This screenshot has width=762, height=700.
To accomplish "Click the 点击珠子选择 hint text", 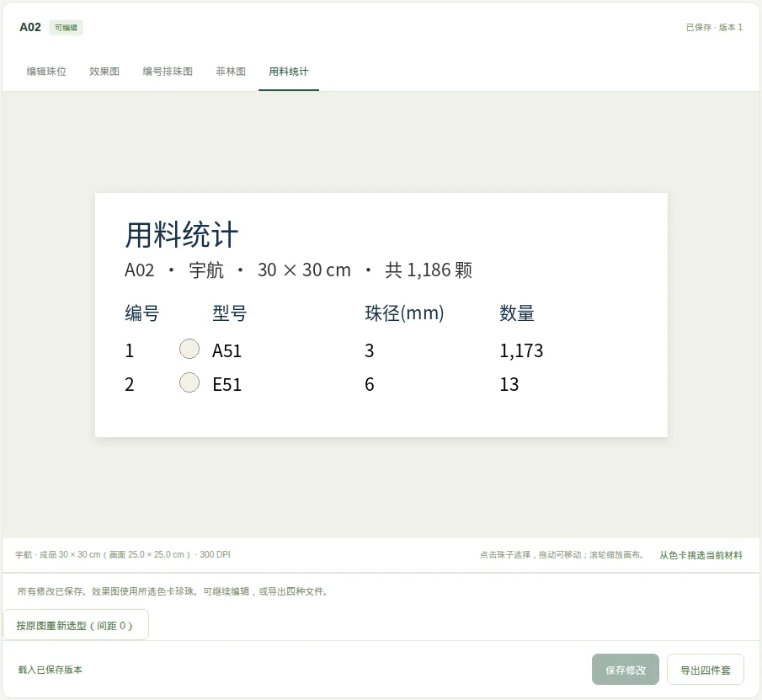I will pyautogui.click(x=562, y=554).
